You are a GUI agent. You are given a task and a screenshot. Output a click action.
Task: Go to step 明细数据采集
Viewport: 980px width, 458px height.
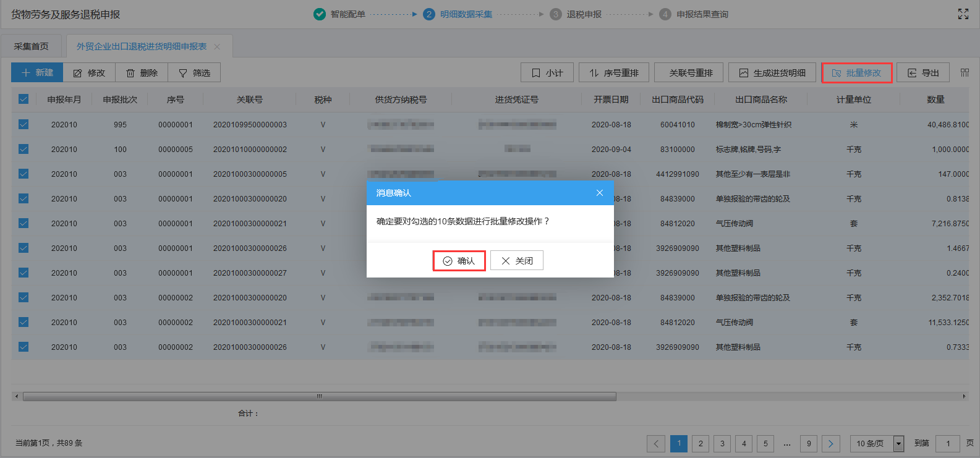click(458, 14)
